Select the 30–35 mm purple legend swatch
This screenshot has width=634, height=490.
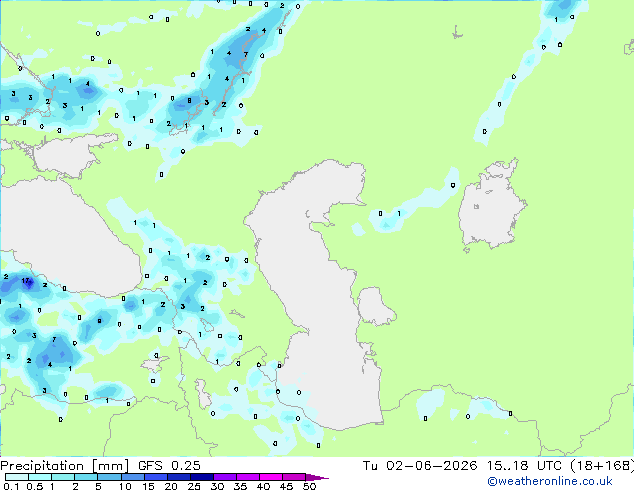(x=224, y=477)
